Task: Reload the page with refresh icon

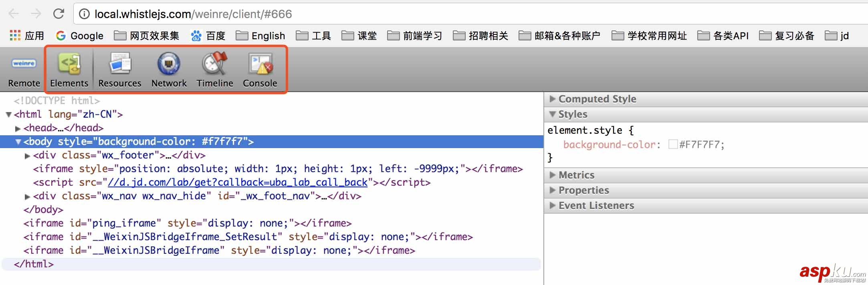Action: coord(59,14)
